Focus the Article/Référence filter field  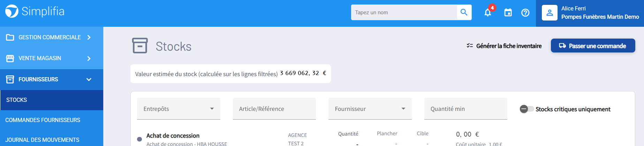coord(274,109)
